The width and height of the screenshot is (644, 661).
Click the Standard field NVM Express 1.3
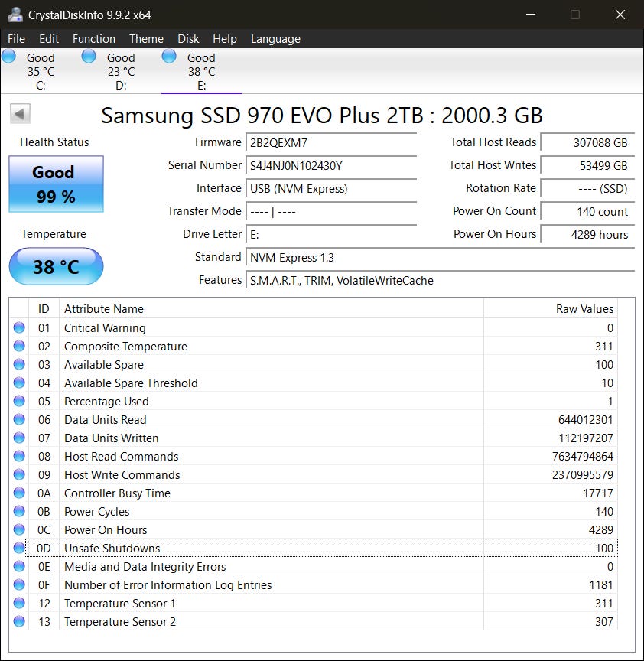(x=441, y=257)
